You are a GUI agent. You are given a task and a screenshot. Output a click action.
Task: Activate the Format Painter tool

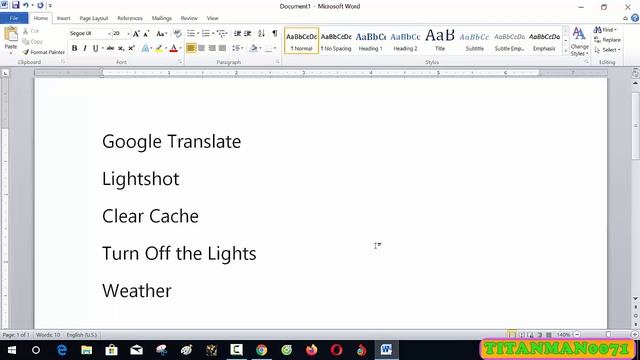[44, 52]
